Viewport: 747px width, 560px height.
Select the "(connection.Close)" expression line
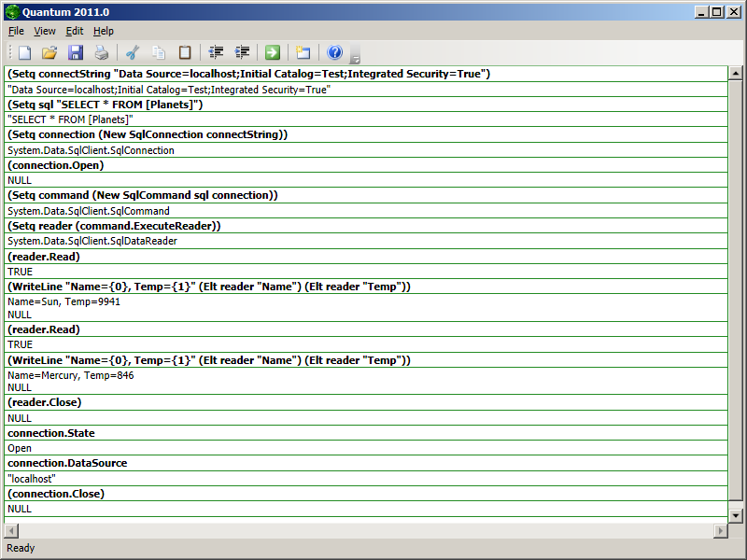[366, 494]
